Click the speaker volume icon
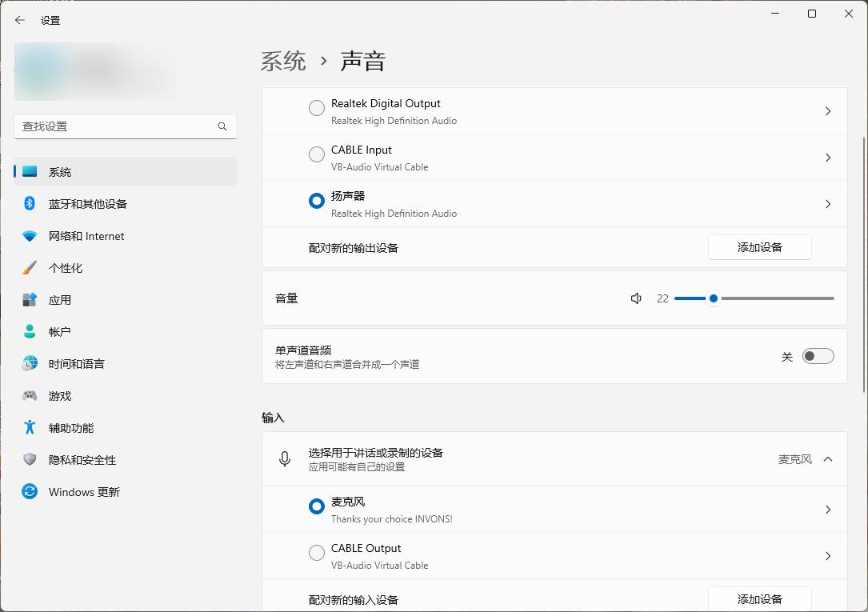This screenshot has height=612, width=868. click(x=635, y=298)
